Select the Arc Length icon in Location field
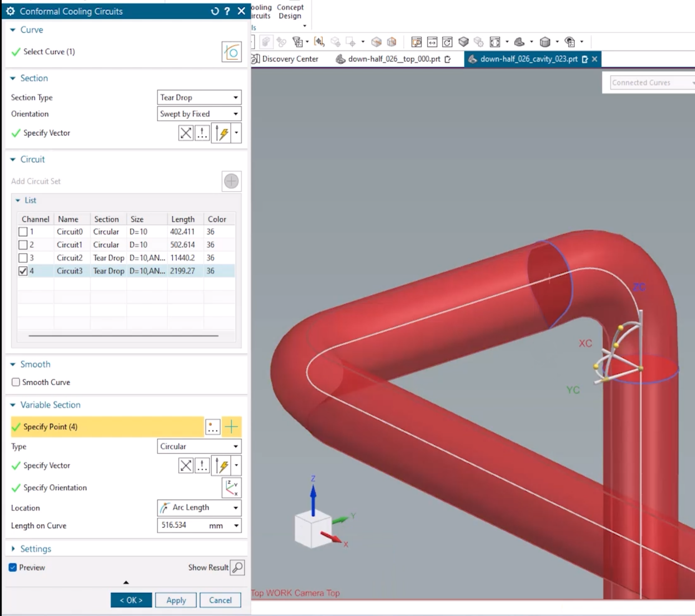Screen dimensions: 695x616 [164, 507]
